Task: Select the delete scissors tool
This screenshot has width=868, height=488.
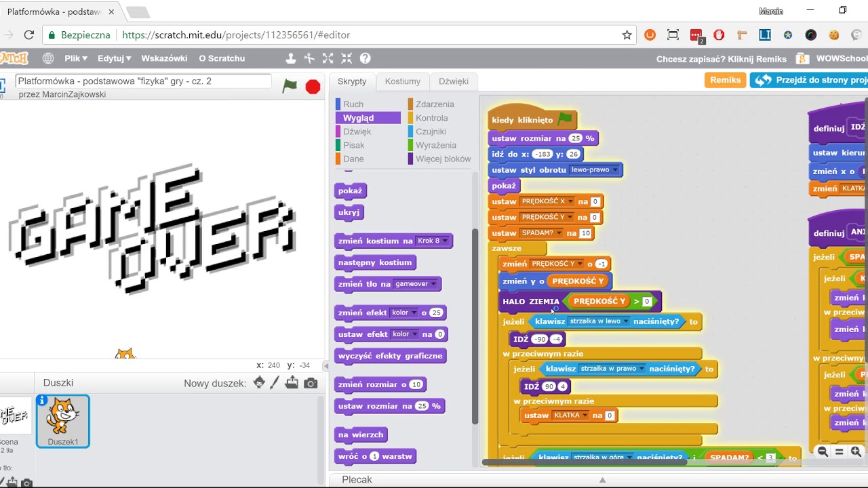Action: pyautogui.click(x=309, y=58)
